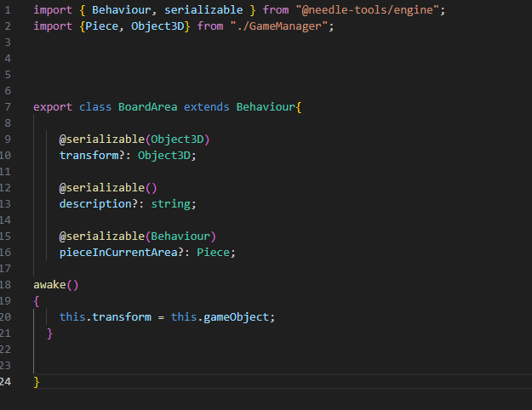The image size is (532, 410).
Task: Click "this" before ".transform" on line 20
Action: click(72, 317)
